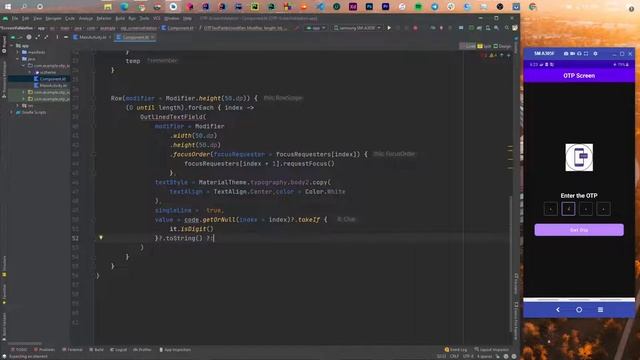Expand the res folder
640x360 pixels.
tap(18, 105)
